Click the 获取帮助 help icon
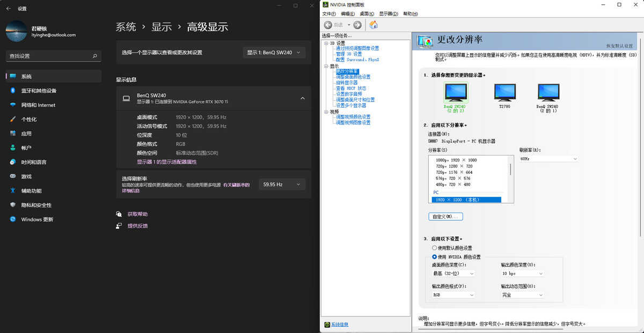The width and height of the screenshot is (644, 333). click(119, 214)
